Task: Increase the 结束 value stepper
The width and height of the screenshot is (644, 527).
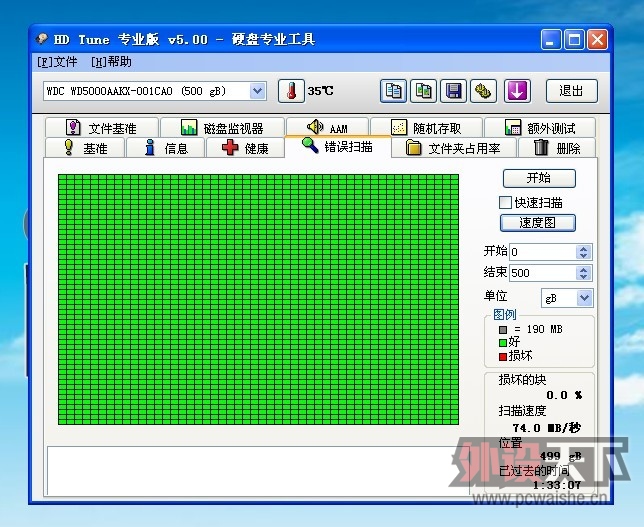Action: coord(584,269)
